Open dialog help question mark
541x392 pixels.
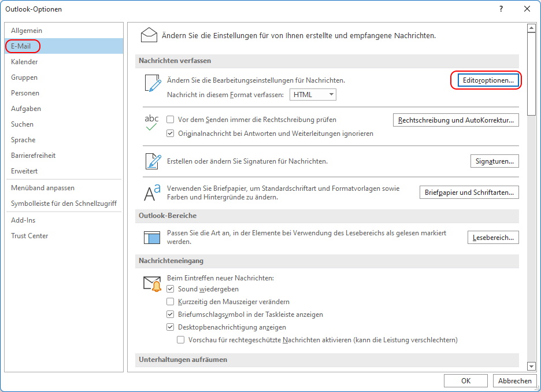(501, 9)
